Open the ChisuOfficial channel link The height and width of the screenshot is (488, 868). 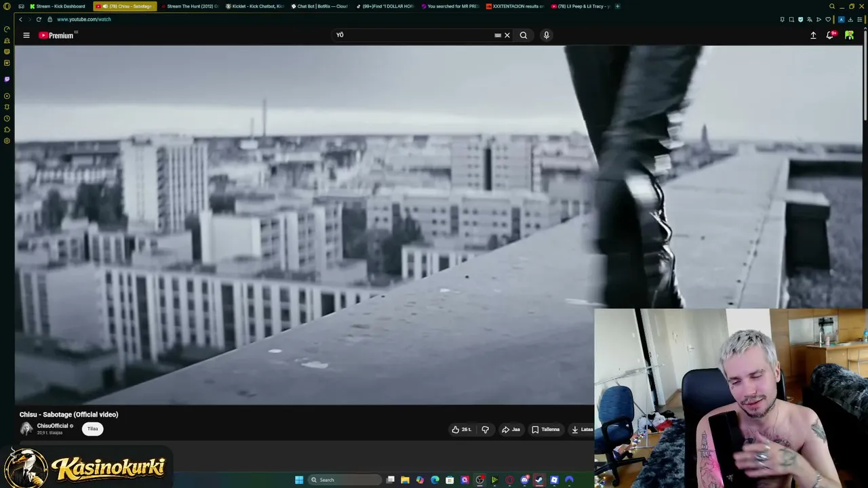tap(52, 426)
